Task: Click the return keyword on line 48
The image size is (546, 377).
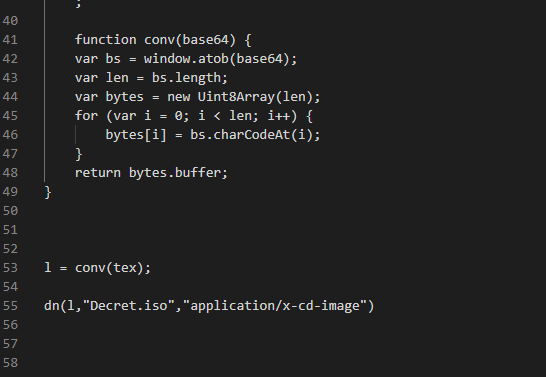Action: coord(98,173)
